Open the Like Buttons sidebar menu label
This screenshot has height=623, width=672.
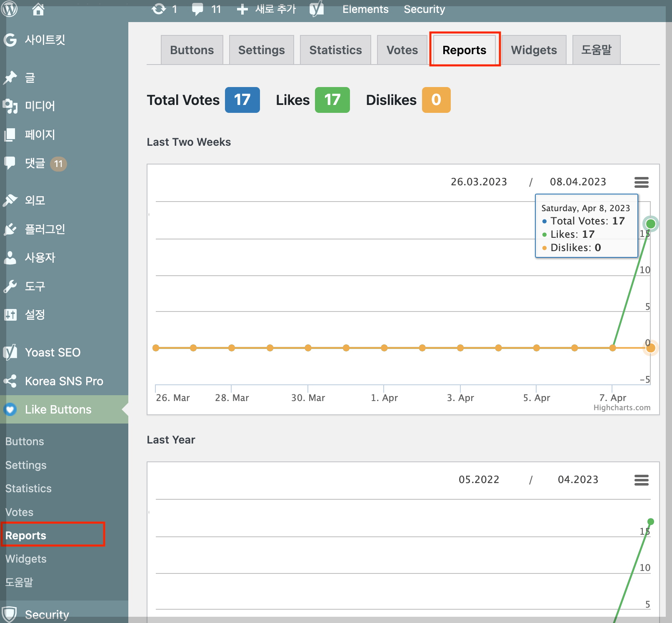click(x=58, y=409)
